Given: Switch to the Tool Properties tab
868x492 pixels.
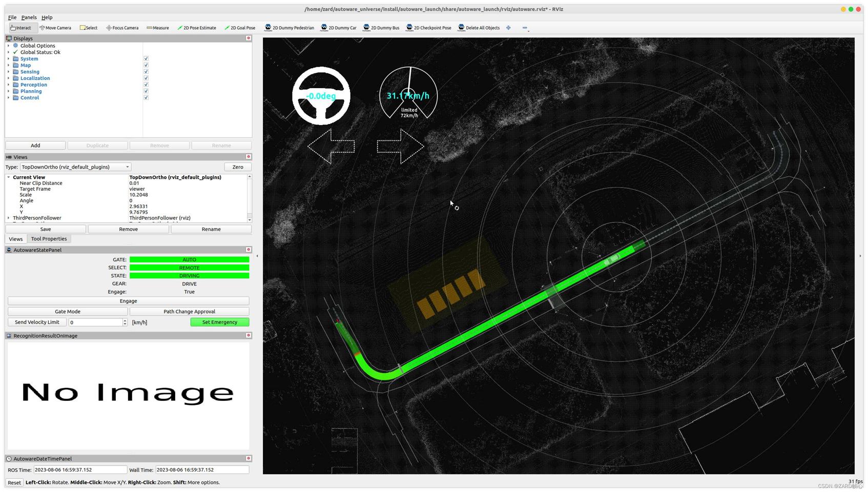Looking at the screenshot, I should (x=49, y=239).
